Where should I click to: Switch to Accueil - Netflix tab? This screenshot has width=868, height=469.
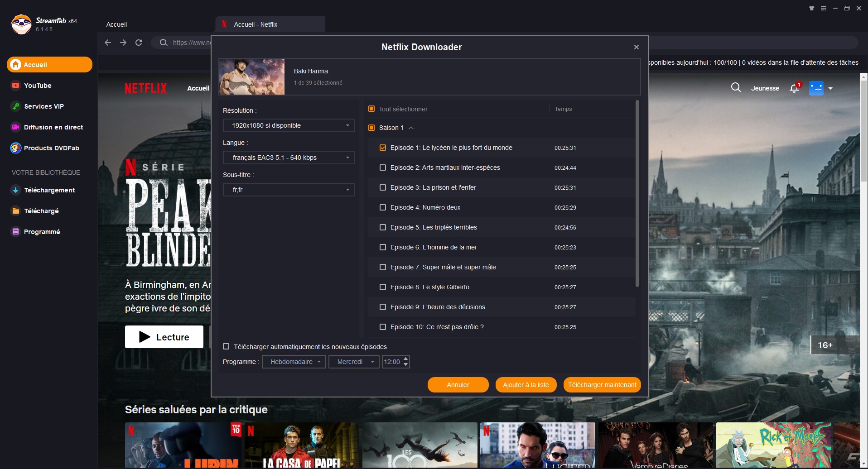pyautogui.click(x=270, y=24)
